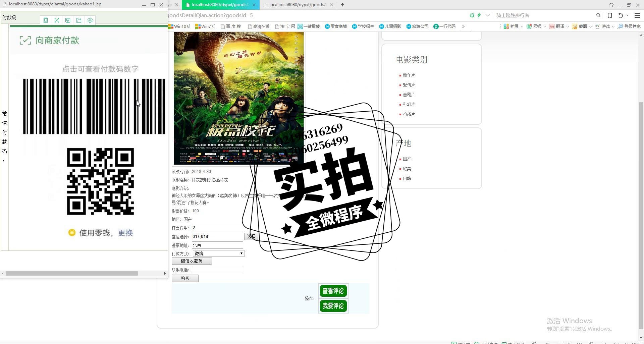Open the browser hamburger menu
The image size is (644, 344).
coord(637,15)
